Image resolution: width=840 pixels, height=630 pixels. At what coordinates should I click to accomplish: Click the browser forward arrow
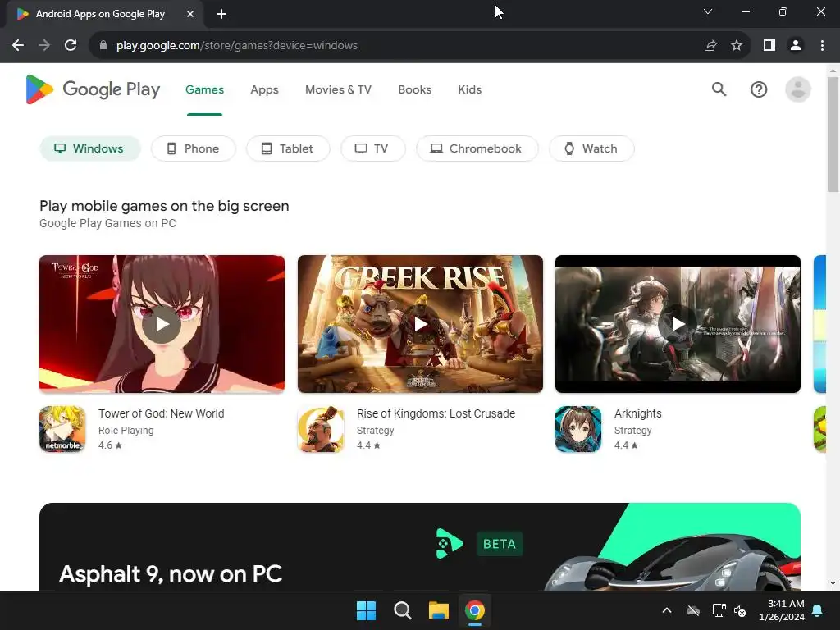click(x=44, y=46)
